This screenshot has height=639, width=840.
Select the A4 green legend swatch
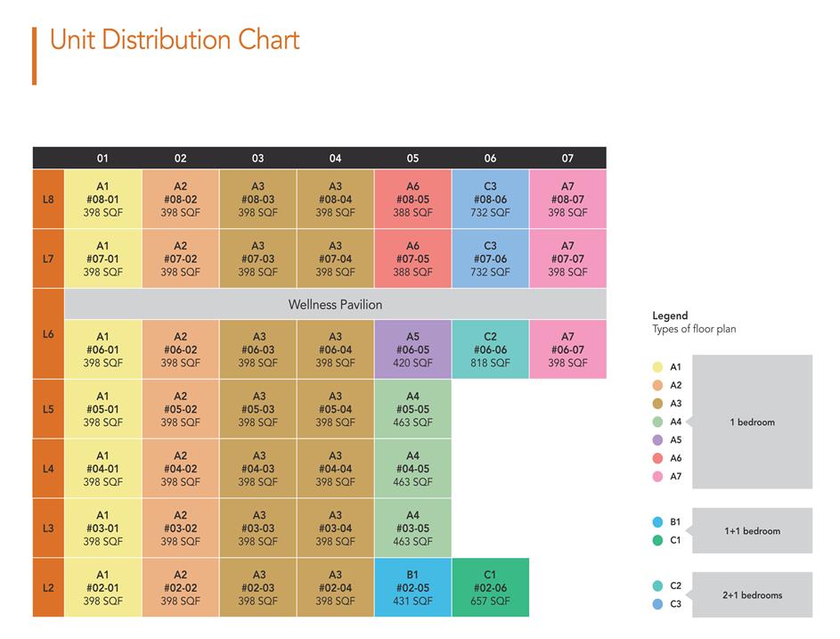point(657,422)
